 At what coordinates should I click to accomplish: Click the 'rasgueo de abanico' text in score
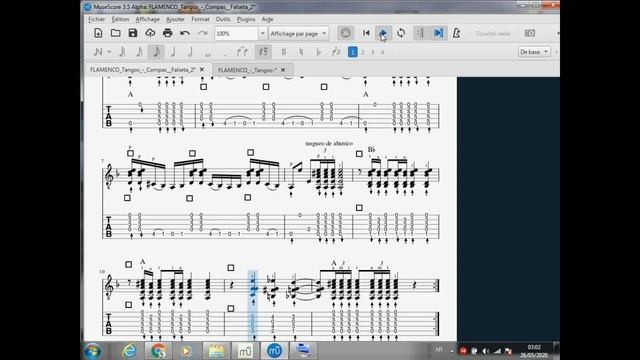329,143
